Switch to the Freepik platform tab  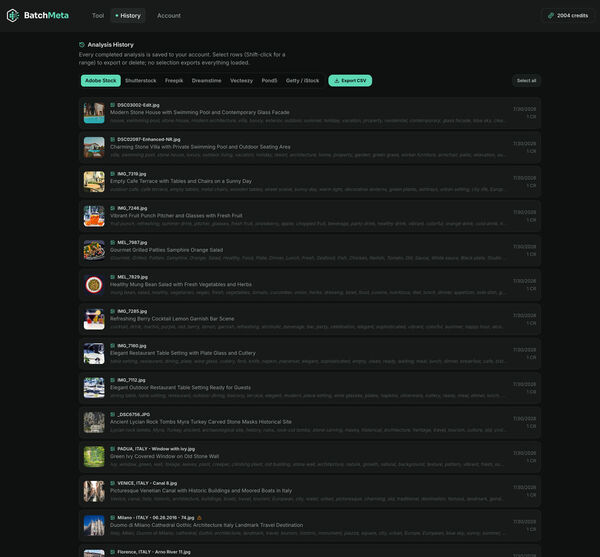pyautogui.click(x=174, y=81)
